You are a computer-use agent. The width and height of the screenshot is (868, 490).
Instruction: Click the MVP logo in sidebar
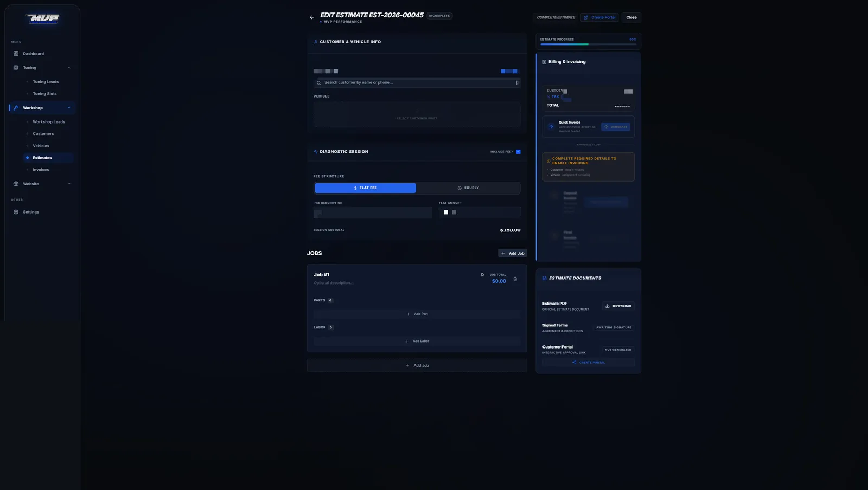point(43,18)
